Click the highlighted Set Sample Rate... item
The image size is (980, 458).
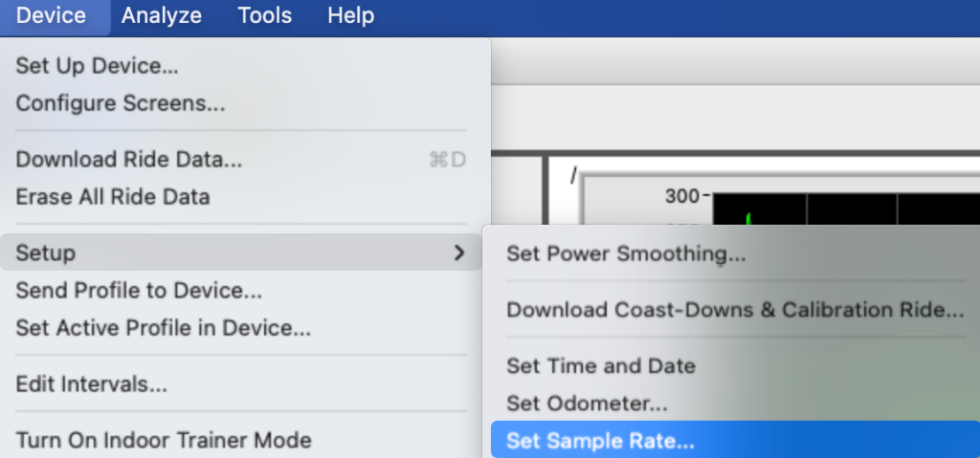[x=600, y=441]
